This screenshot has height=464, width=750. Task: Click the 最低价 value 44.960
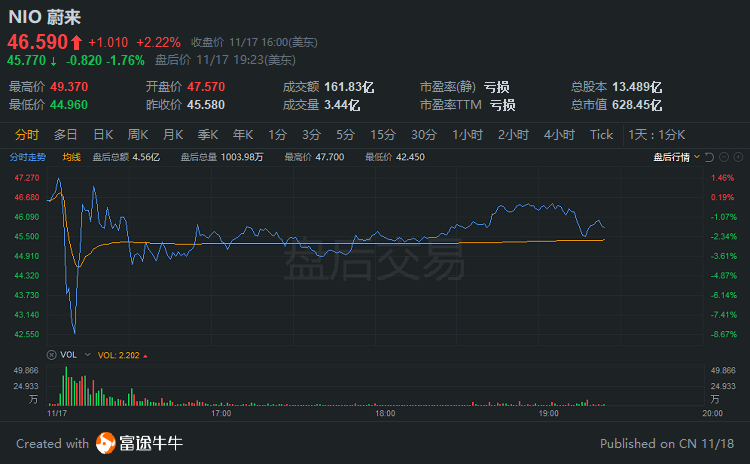(x=69, y=105)
